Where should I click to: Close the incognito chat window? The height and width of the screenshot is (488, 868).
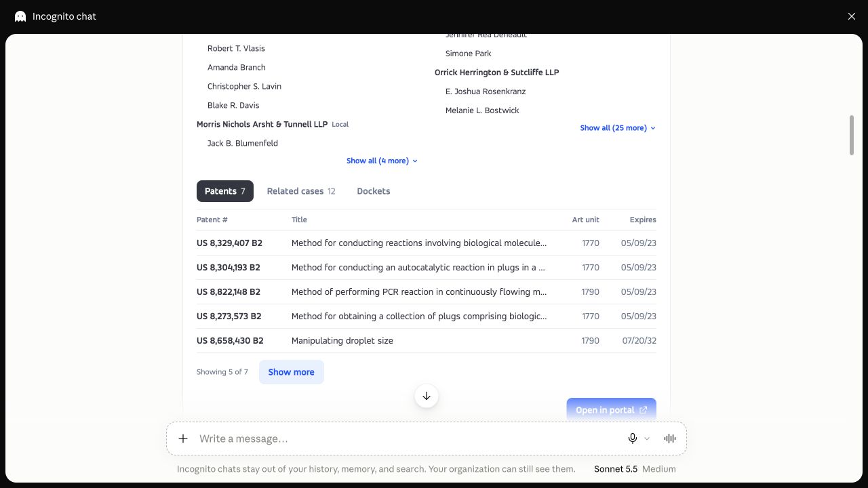pos(852,16)
